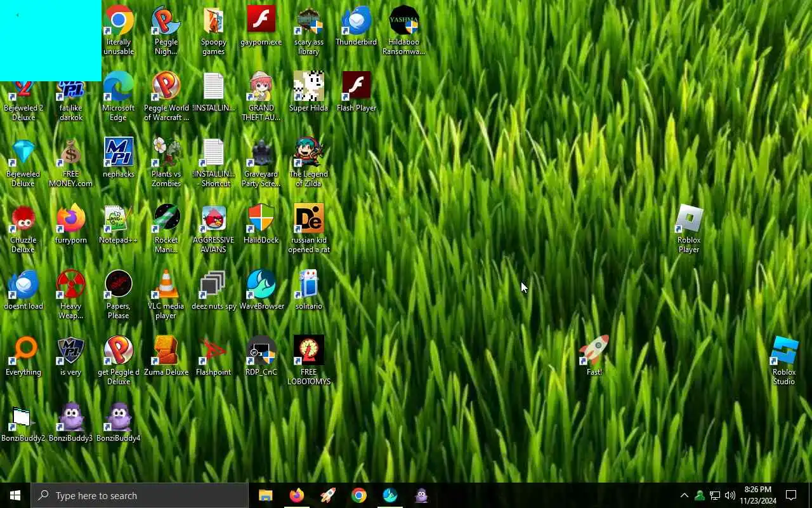Open the Windows Start menu
The height and width of the screenshot is (508, 812).
click(15, 495)
